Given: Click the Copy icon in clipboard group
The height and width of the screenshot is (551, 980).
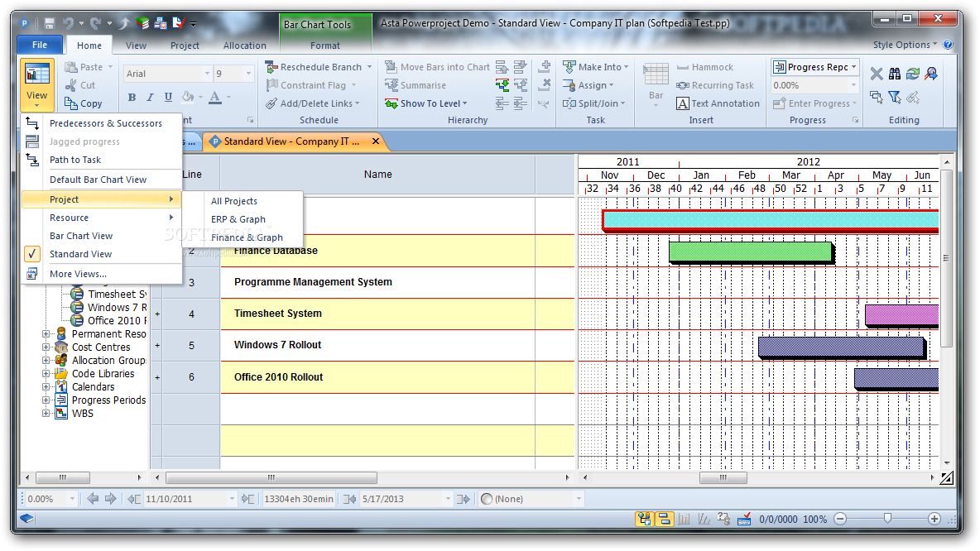Looking at the screenshot, I should pos(71,103).
